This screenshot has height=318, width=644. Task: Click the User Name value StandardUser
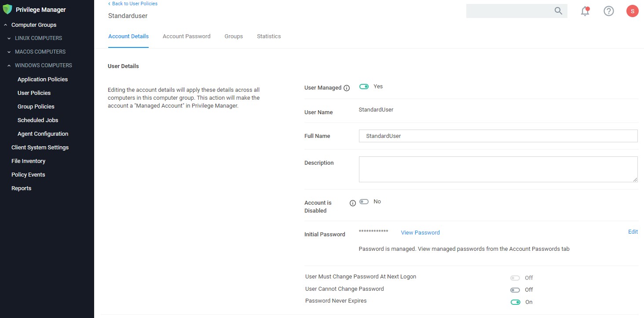[376, 110]
